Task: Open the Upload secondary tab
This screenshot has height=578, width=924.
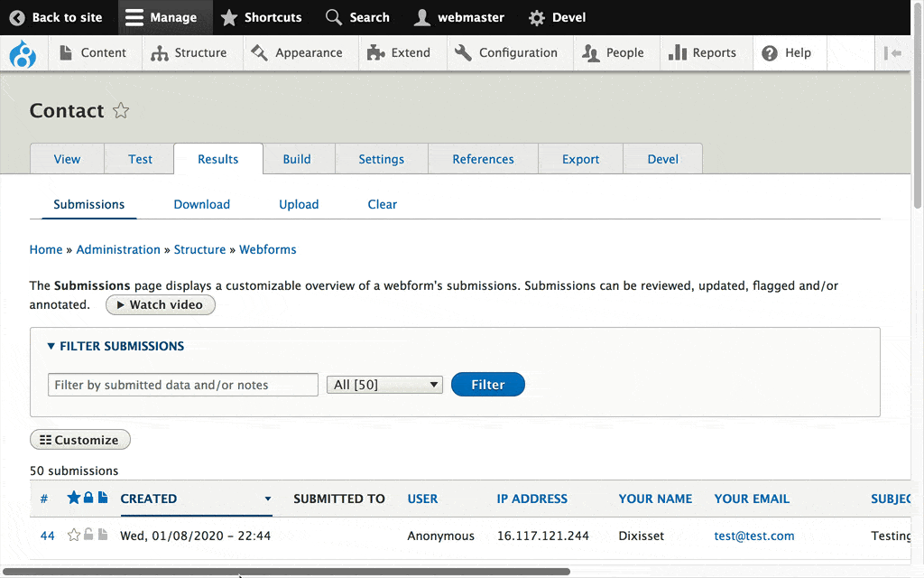Action: tap(299, 205)
